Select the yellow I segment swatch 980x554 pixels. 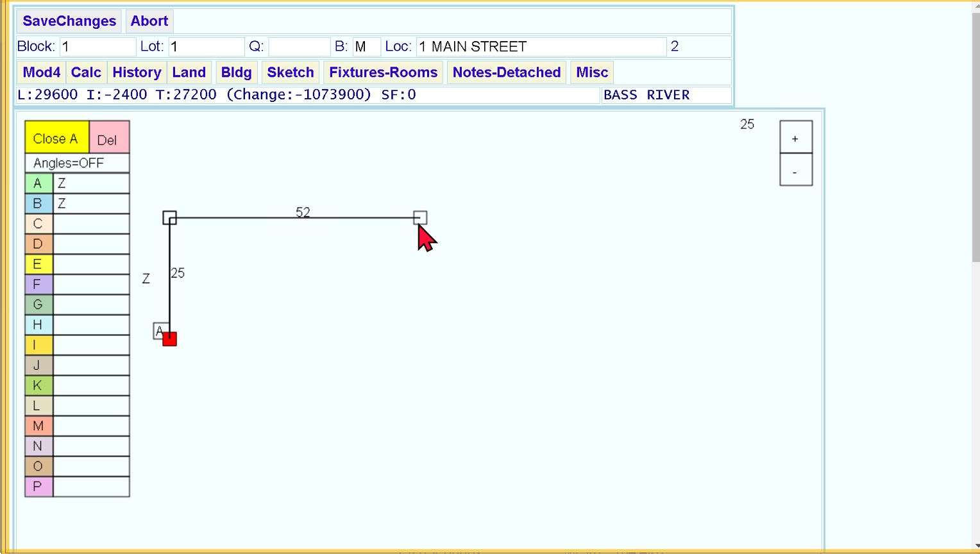pos(38,345)
